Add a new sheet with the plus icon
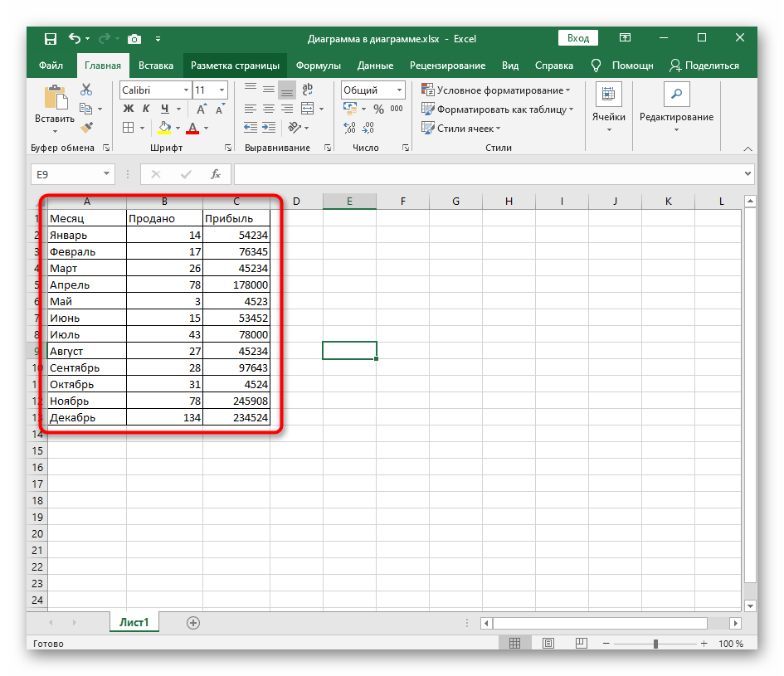784x676 pixels. point(193,622)
